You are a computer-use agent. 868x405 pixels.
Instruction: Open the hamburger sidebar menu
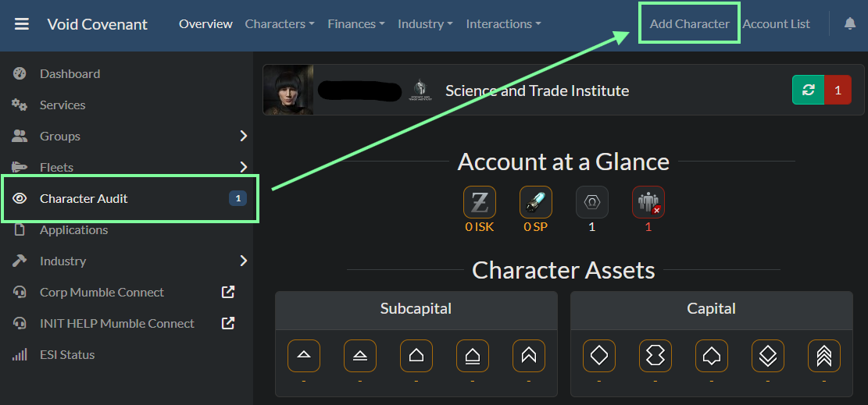pos(22,24)
